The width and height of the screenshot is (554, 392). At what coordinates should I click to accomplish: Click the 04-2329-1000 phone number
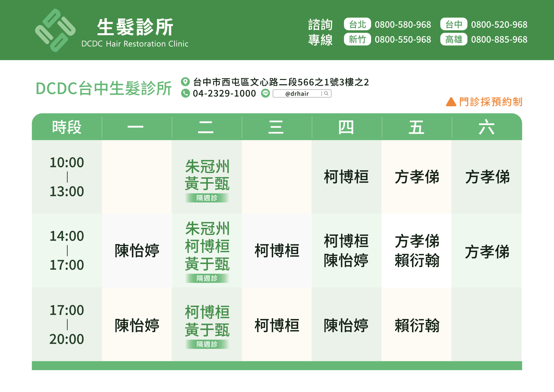pyautogui.click(x=224, y=94)
